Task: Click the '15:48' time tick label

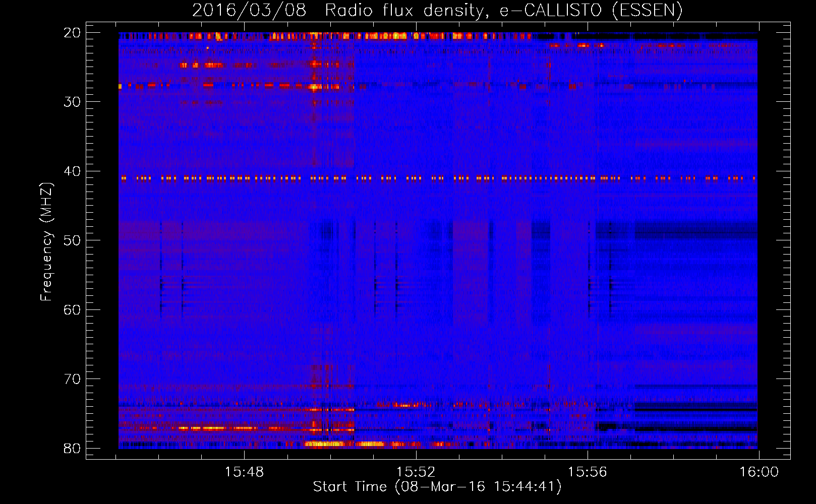Action: click(244, 472)
